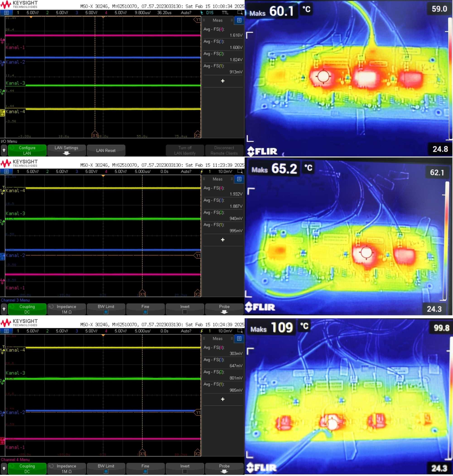This screenshot has width=453, height=476.
Task: Open Impedance 1M Ω selector in Channel 4 Menu
Action: [x=66, y=469]
